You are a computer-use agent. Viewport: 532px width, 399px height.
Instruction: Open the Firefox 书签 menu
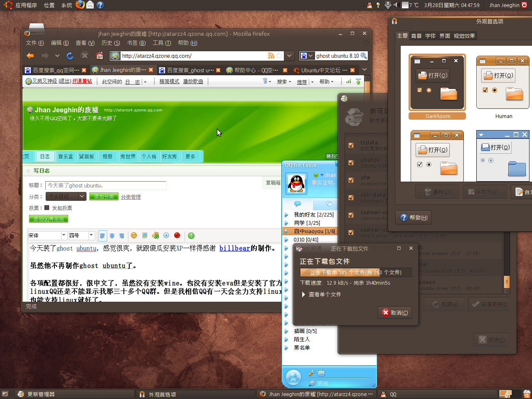point(136,43)
